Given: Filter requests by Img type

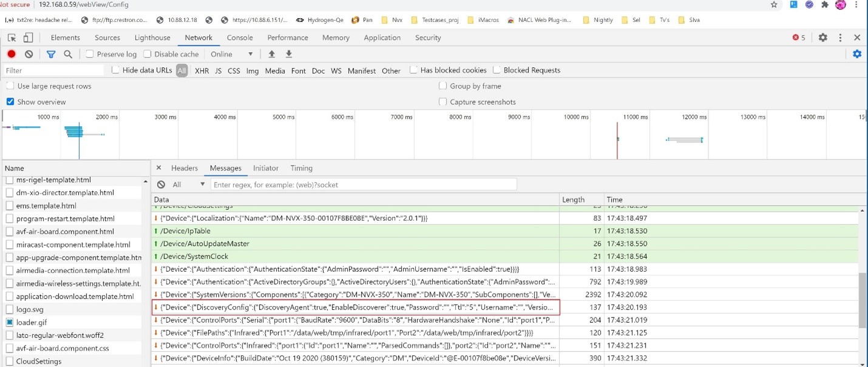Looking at the screenshot, I should click(253, 70).
